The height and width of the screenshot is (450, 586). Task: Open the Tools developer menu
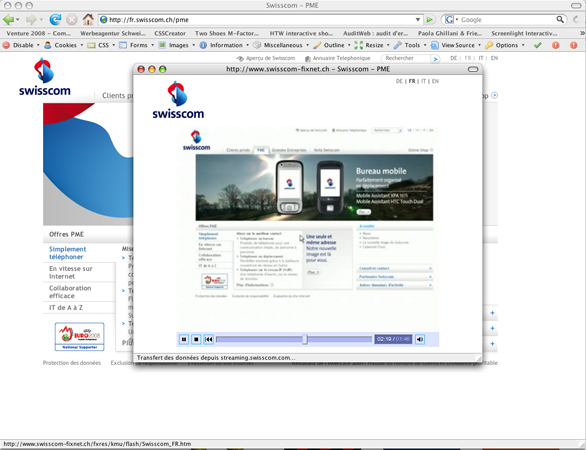(410, 45)
